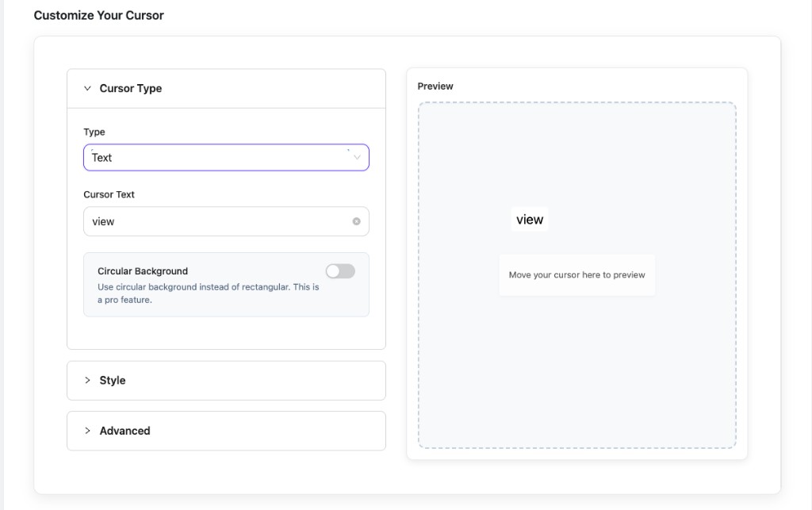Click the 'Preview' label

(x=435, y=86)
